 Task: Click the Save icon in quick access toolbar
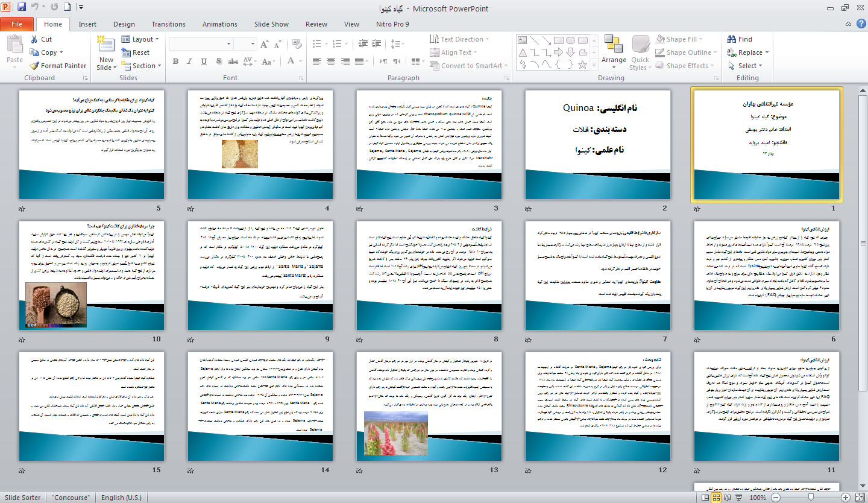22,8
